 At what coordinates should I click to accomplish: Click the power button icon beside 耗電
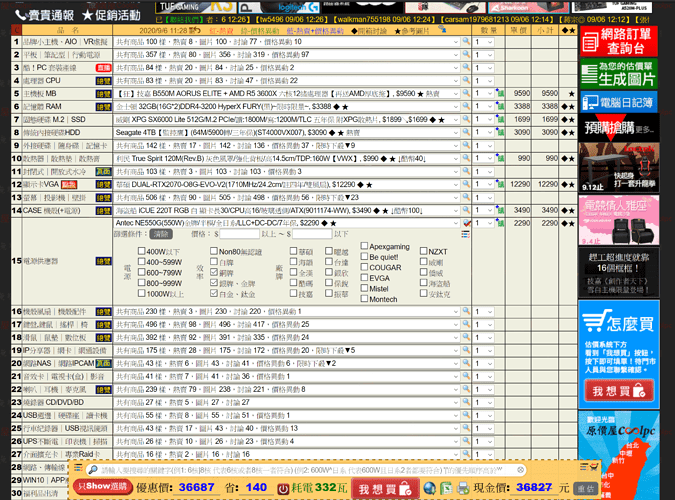coord(283,489)
